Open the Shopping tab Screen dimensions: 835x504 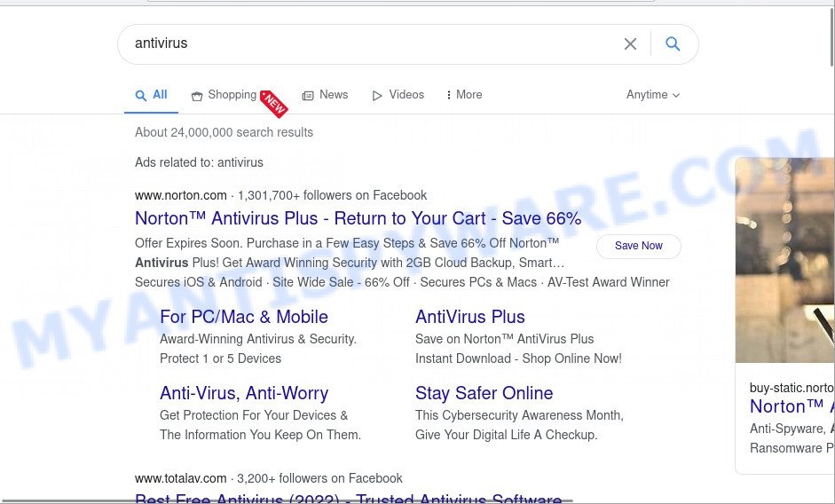tap(225, 95)
